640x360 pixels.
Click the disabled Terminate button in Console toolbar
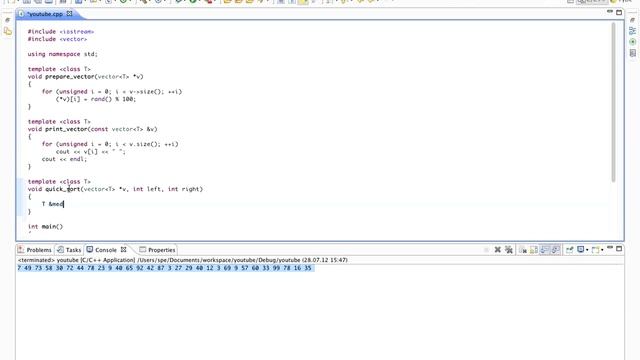pos(486,250)
